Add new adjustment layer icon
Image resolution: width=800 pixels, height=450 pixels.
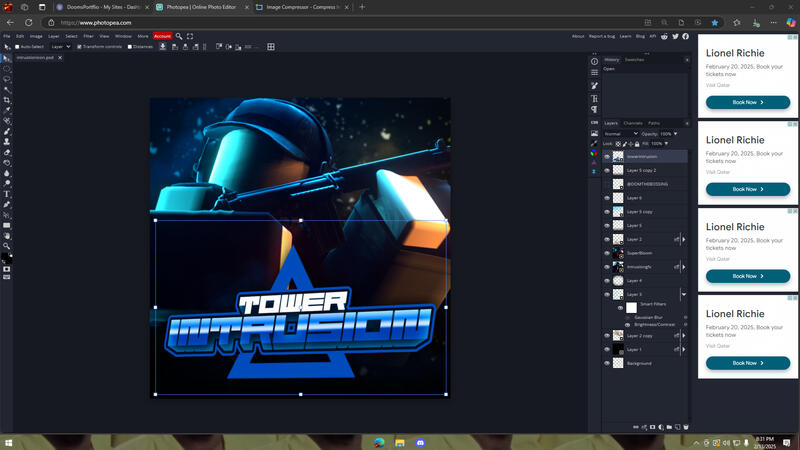click(x=661, y=427)
